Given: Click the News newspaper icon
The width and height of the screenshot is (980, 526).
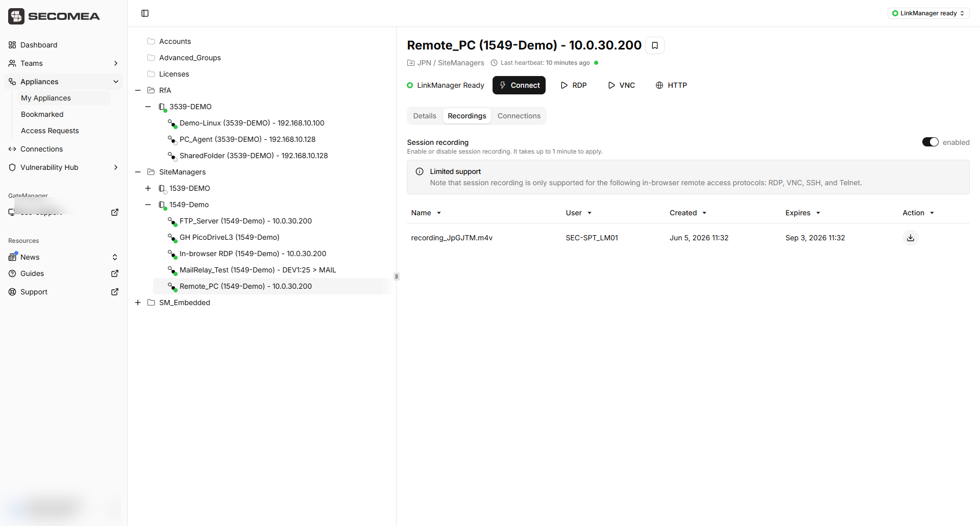Looking at the screenshot, I should [x=12, y=257].
